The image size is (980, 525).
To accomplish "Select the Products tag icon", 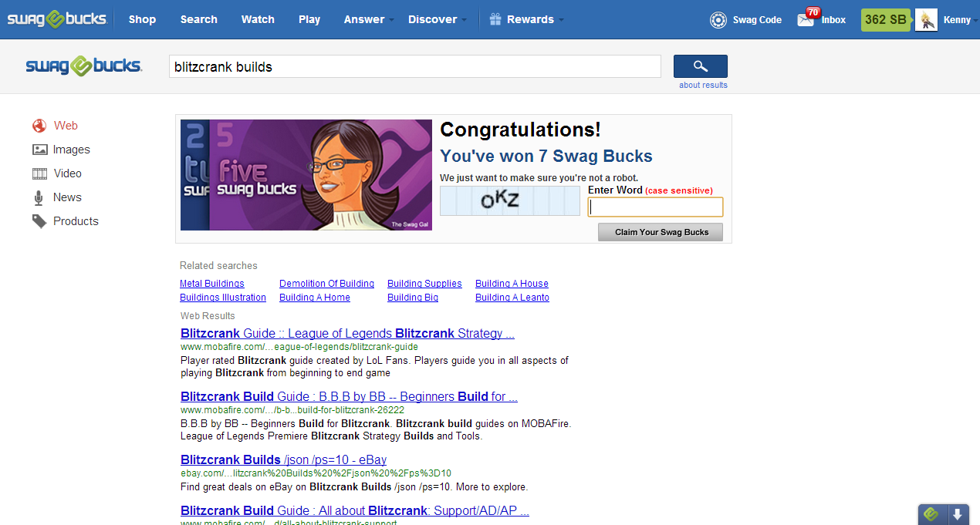I will coord(39,221).
